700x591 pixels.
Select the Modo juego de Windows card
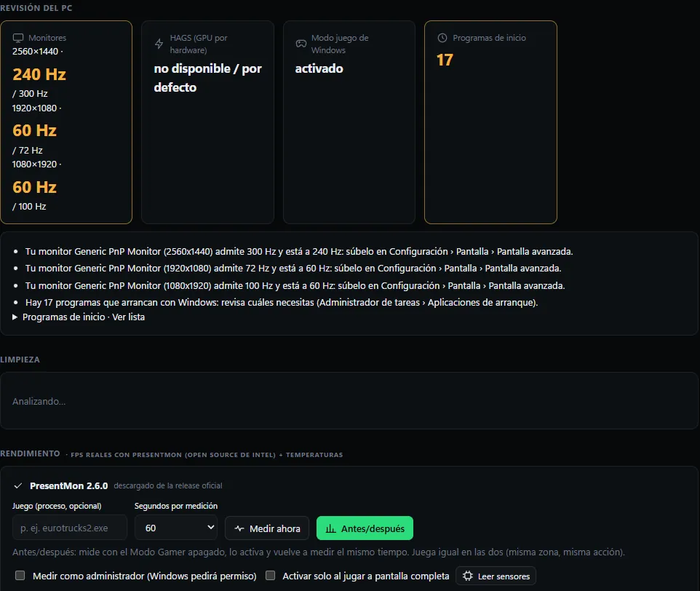coord(349,122)
